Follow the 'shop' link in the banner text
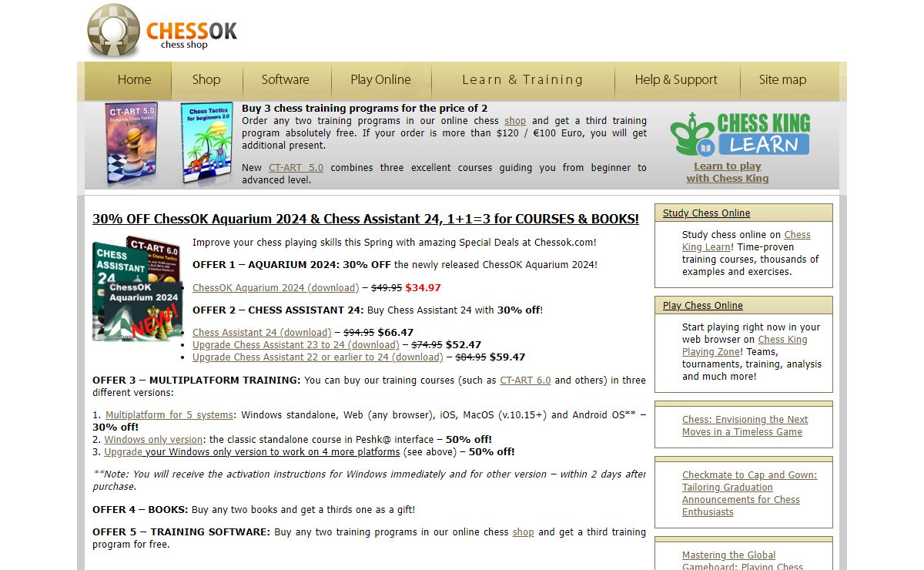The width and height of the screenshot is (924, 570). point(515,121)
